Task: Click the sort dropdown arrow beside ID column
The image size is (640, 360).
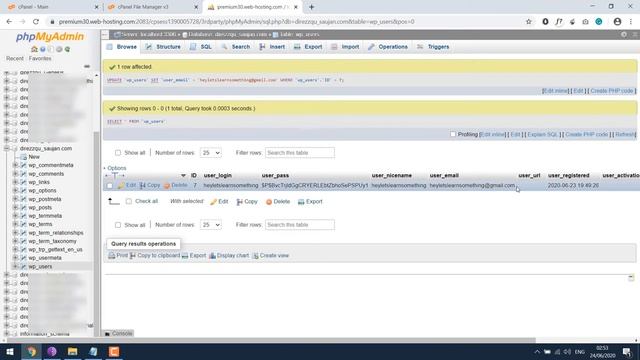Action: click(183, 176)
